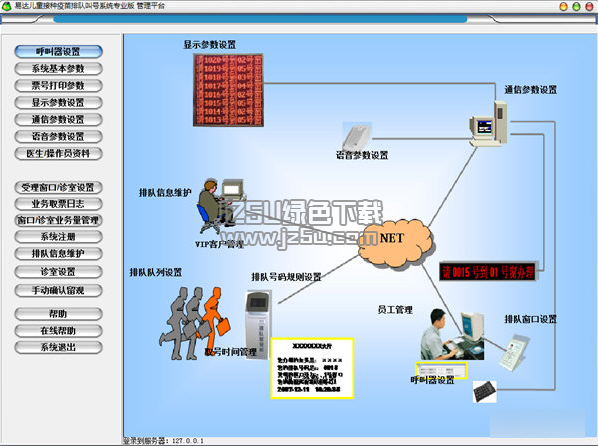Click 显示参数设置 sidebar button
The height and width of the screenshot is (446, 598).
[58, 103]
